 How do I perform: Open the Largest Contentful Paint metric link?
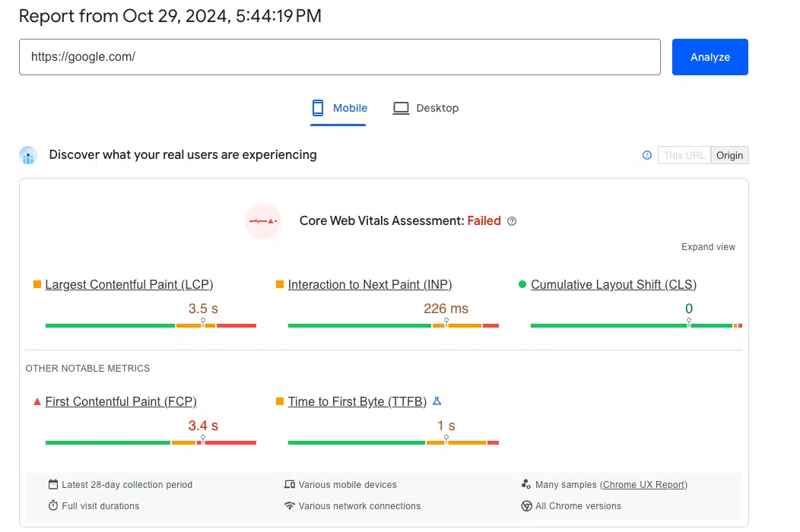(129, 284)
